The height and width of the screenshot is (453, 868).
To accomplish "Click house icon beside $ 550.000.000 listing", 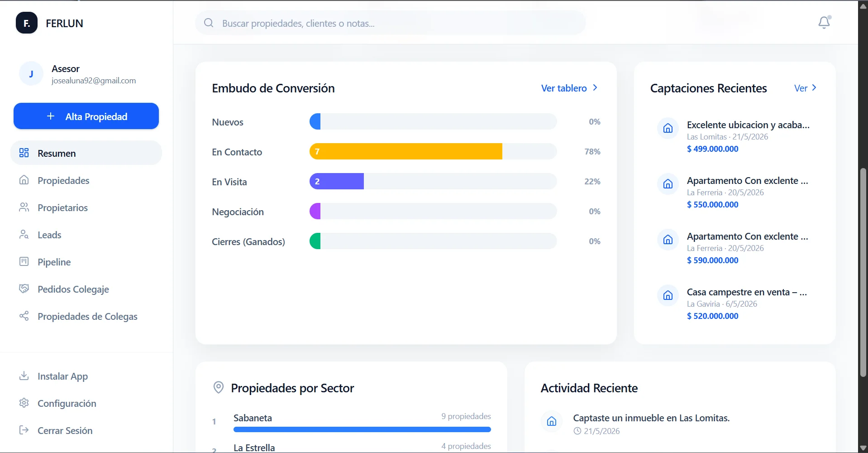I will click(668, 184).
